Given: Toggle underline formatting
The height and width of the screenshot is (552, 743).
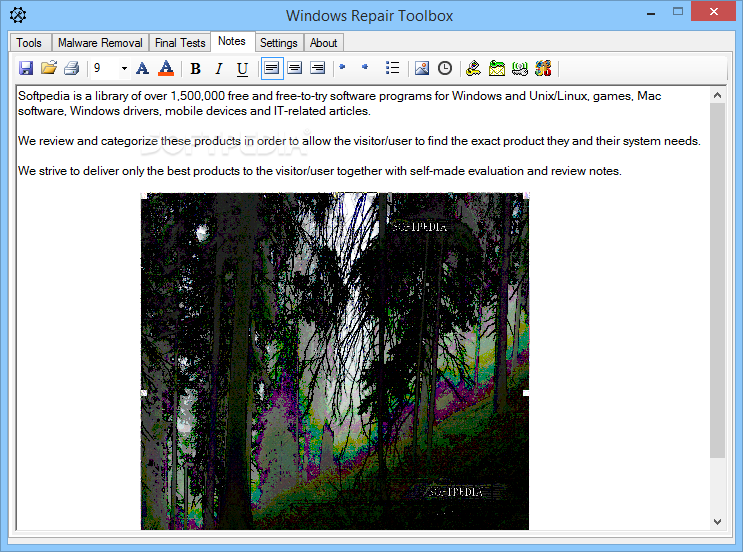Looking at the screenshot, I should pos(242,69).
